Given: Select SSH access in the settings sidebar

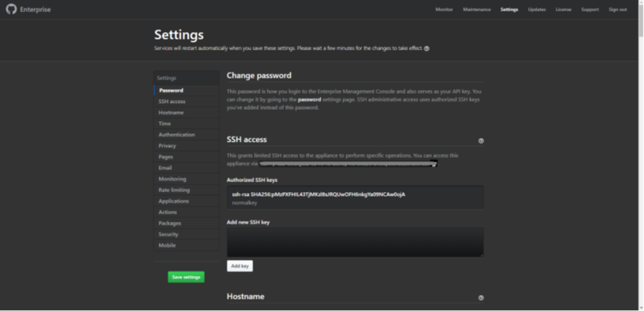Looking at the screenshot, I should point(172,101).
